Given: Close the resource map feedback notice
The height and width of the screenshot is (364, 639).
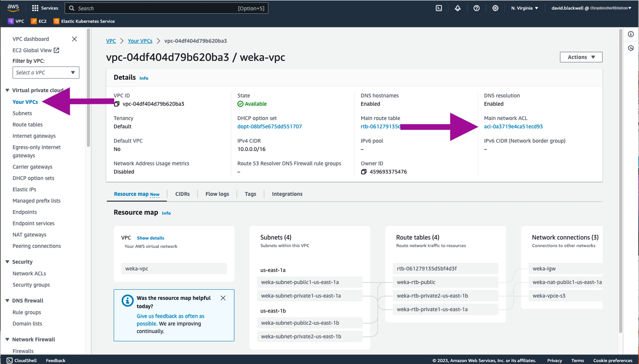Looking at the screenshot, I should point(223,298).
